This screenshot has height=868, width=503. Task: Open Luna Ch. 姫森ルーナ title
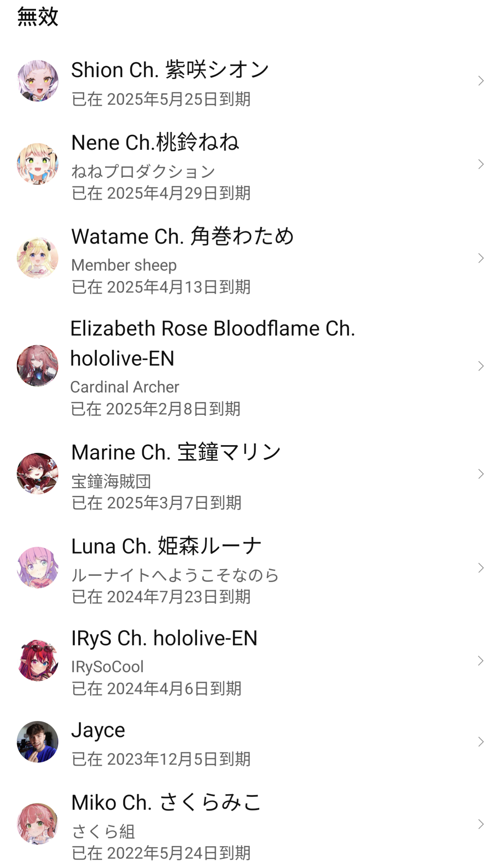[x=166, y=546]
